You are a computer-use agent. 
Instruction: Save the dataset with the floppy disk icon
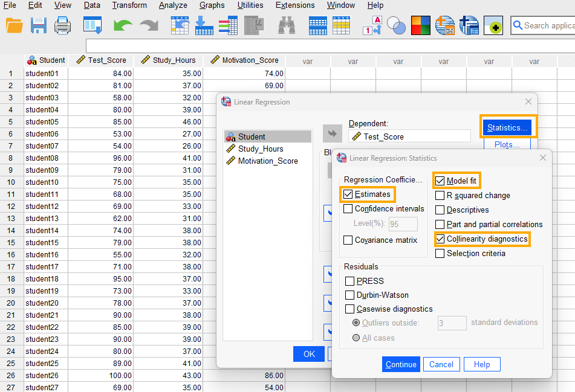tap(39, 25)
